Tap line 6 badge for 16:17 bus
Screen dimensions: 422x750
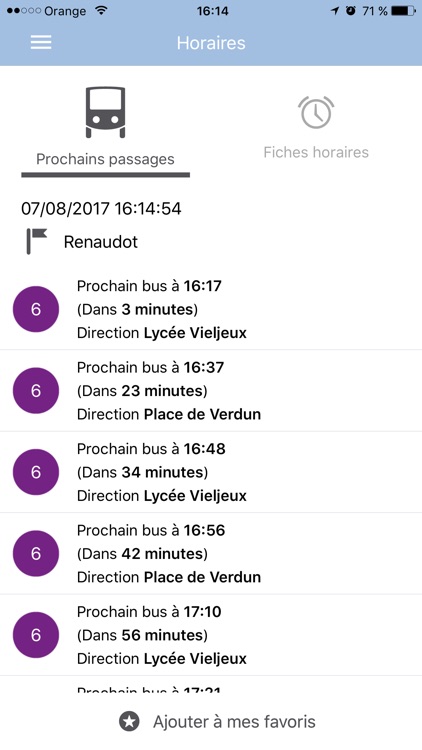36,309
